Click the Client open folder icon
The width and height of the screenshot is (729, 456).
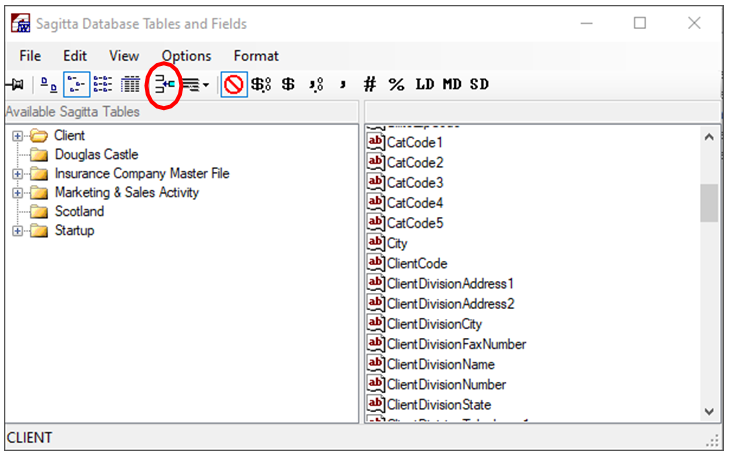(39, 136)
